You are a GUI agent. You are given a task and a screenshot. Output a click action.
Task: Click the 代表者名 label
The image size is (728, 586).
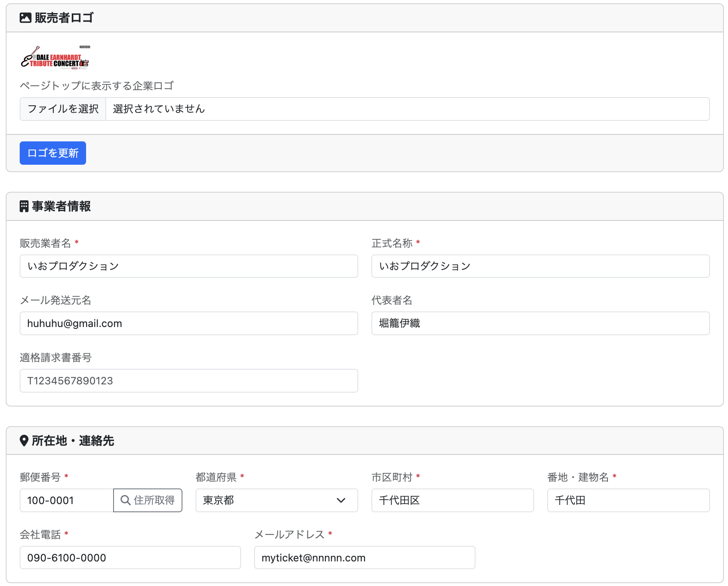392,300
